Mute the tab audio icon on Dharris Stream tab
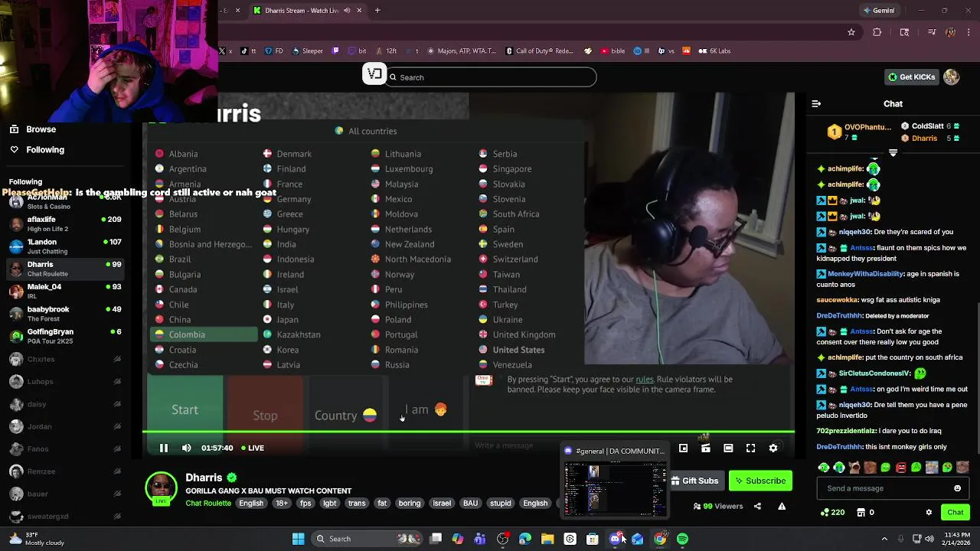Image resolution: width=980 pixels, height=551 pixels. tap(347, 10)
